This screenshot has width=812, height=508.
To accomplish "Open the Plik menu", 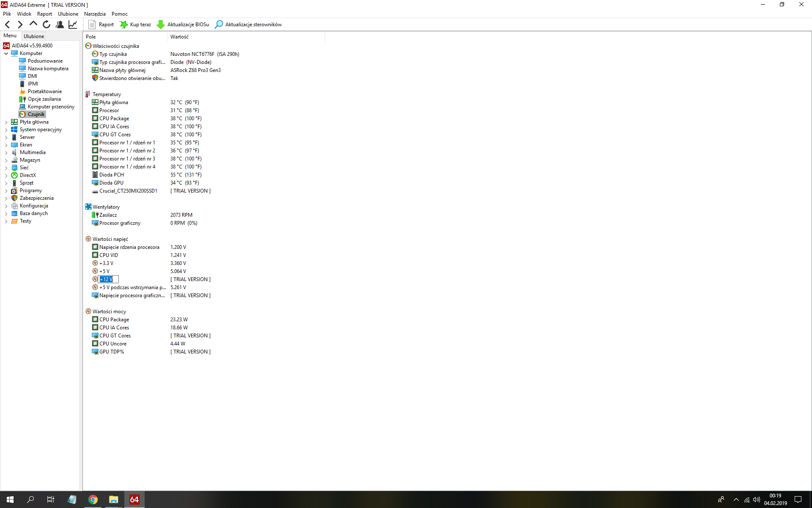I will (x=7, y=14).
